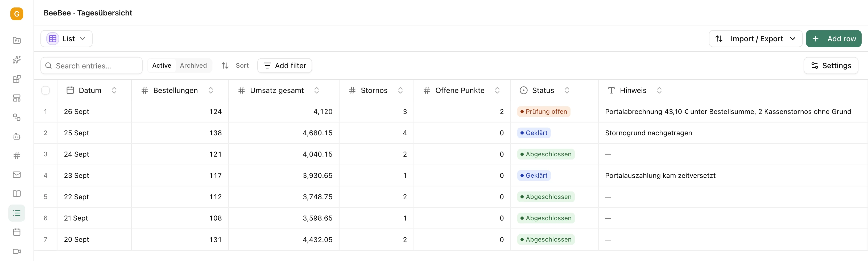Click the Portalauszahlung kam zeitversetzt note
868x261 pixels.
tap(660, 175)
